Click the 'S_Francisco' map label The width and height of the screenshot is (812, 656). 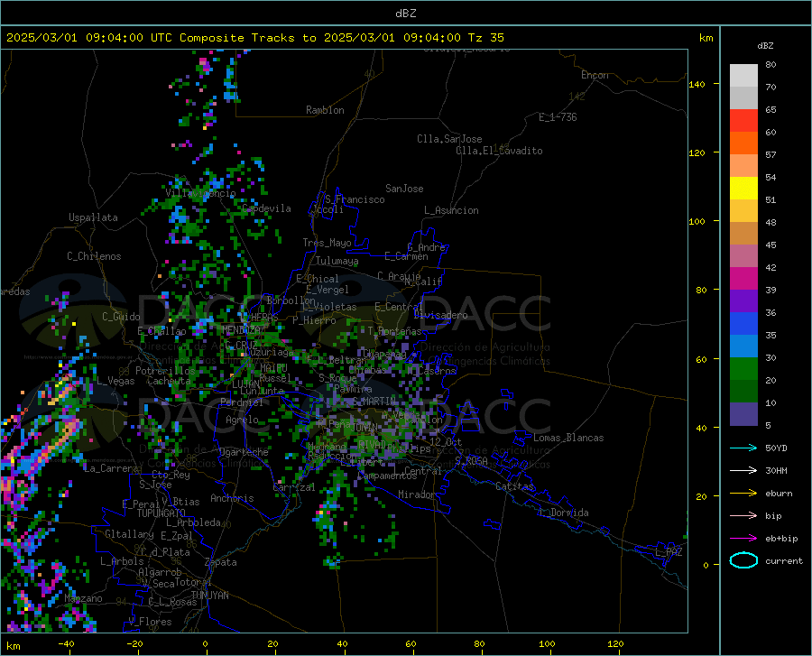coord(355,199)
